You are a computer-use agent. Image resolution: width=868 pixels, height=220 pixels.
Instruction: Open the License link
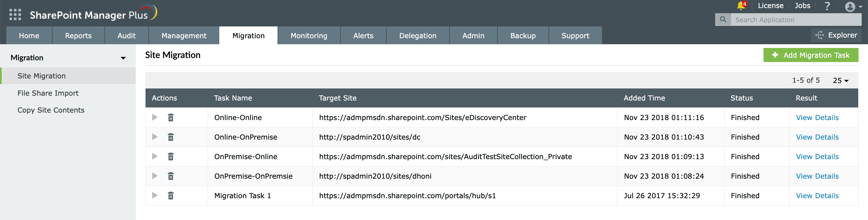point(770,6)
